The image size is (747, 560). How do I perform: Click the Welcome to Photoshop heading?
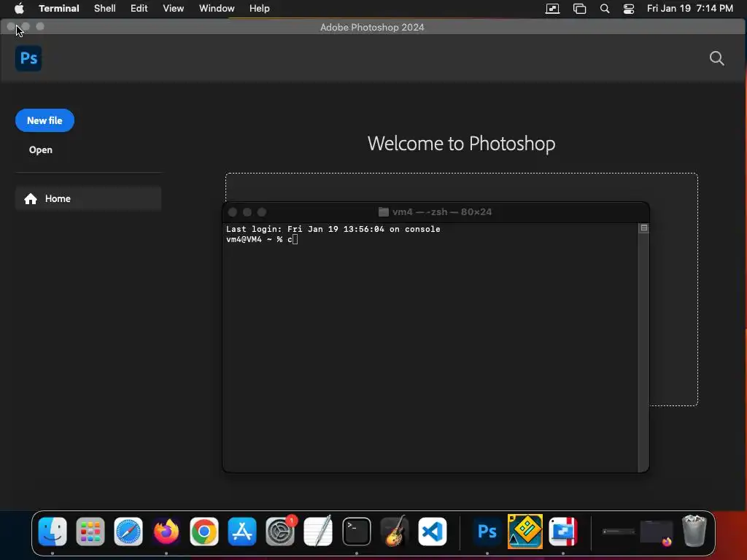(461, 144)
